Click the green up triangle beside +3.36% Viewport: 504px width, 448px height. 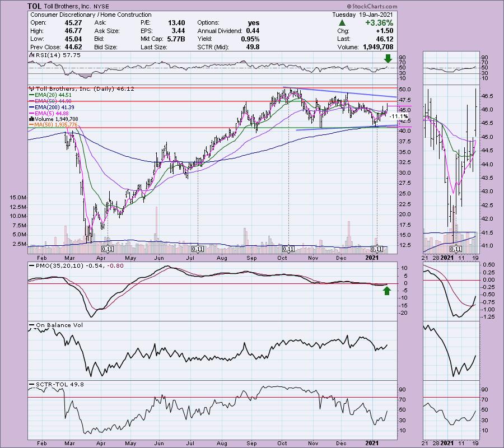[x=342, y=23]
